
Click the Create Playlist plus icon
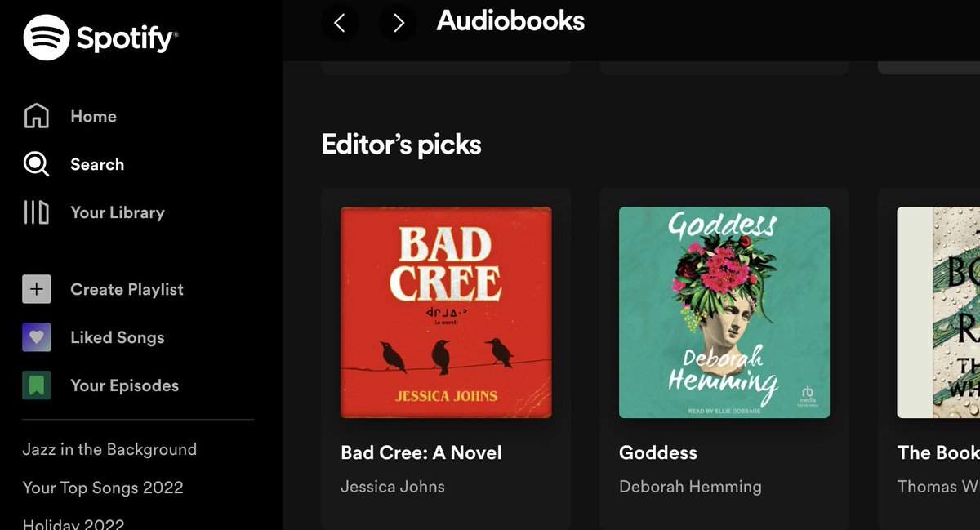37,289
